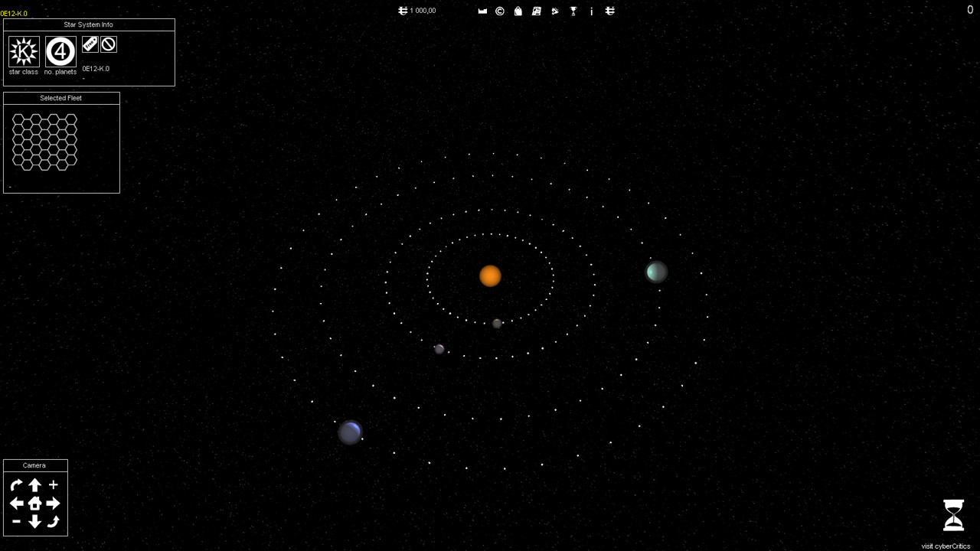
Task: Zoom in with the plus camera control
Action: click(x=53, y=484)
